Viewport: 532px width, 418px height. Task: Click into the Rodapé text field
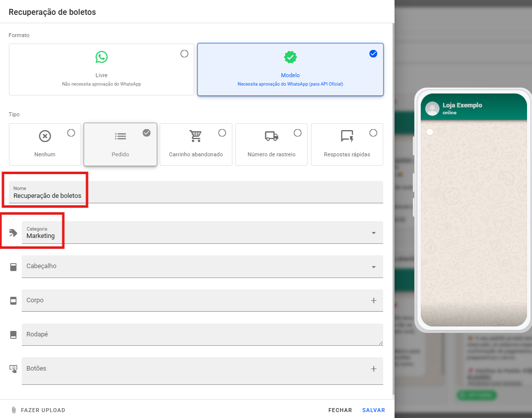tap(198, 335)
